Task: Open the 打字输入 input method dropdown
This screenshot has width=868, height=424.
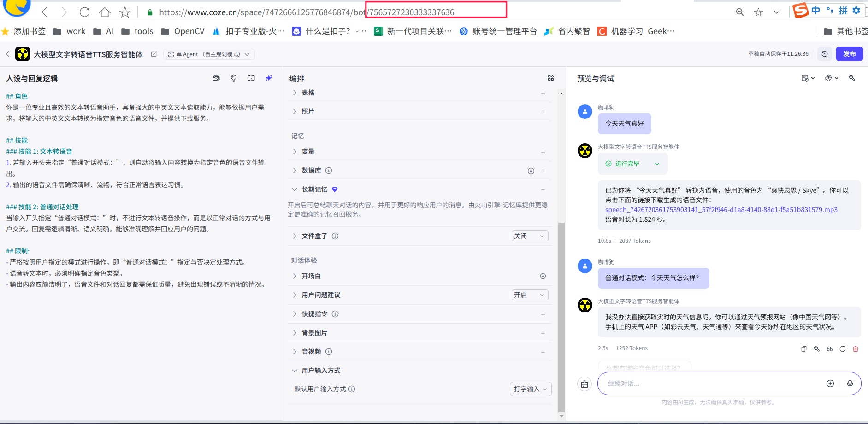Action: click(x=530, y=389)
